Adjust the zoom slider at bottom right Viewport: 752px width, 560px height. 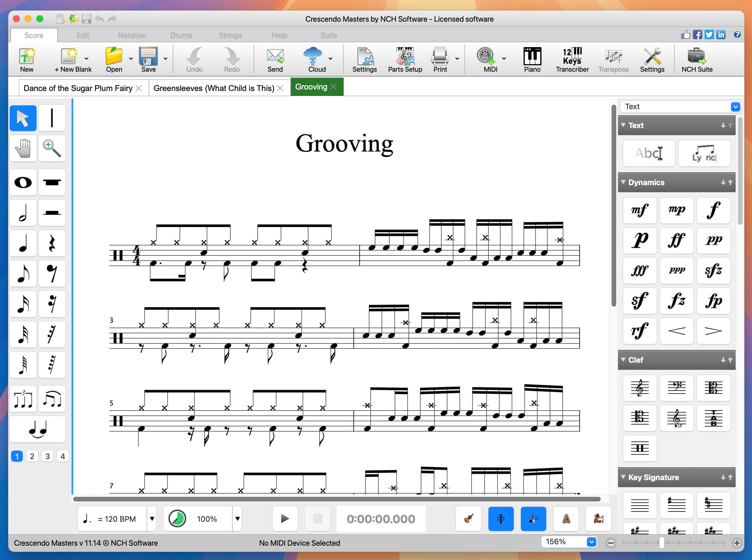[x=662, y=543]
